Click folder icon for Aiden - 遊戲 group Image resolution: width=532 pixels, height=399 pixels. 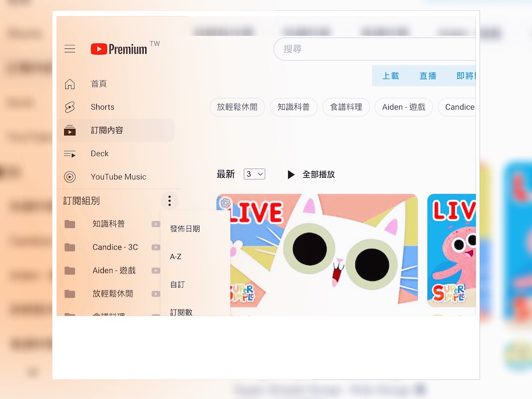click(70, 270)
